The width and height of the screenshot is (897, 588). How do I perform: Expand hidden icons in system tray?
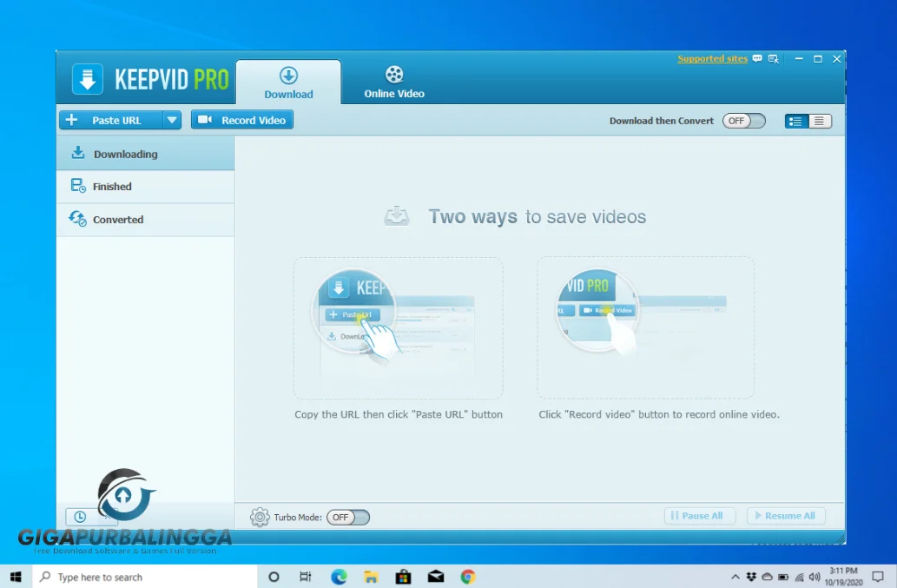point(735,576)
